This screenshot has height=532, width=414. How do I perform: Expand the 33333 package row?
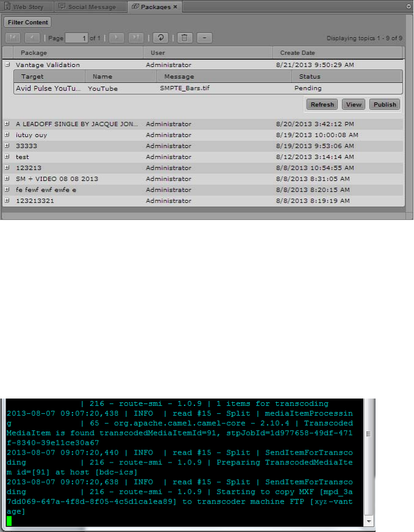pyautogui.click(x=7, y=146)
